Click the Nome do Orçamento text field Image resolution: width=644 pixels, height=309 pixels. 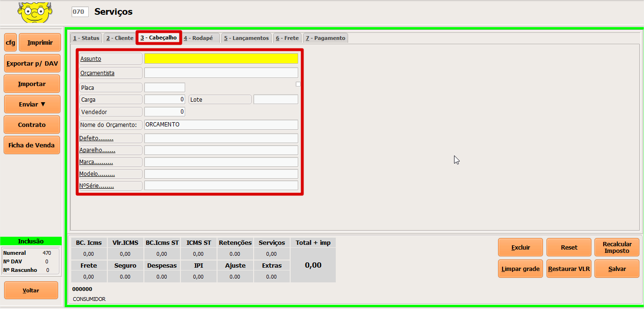tap(221, 125)
